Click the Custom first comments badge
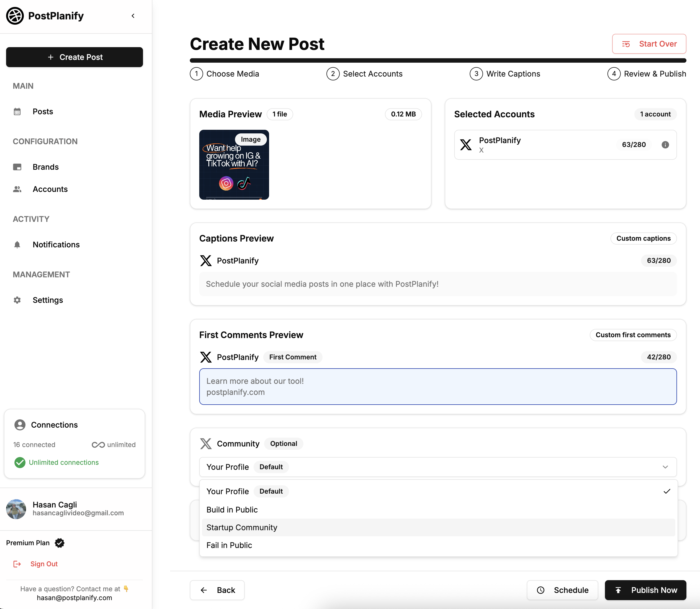700x609 pixels. [x=633, y=335]
